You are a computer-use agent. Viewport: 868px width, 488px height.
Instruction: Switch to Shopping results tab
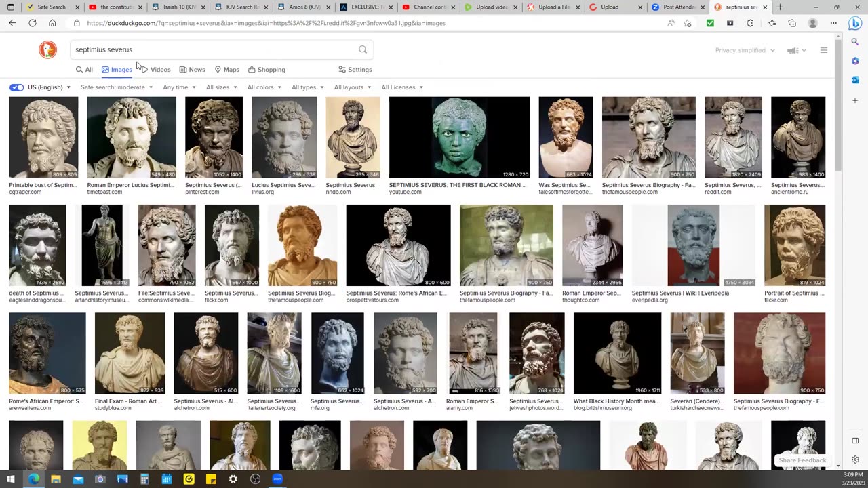pyautogui.click(x=267, y=70)
